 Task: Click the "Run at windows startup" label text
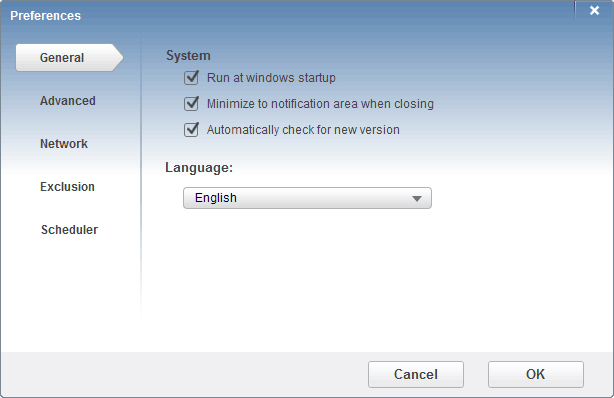(x=271, y=78)
